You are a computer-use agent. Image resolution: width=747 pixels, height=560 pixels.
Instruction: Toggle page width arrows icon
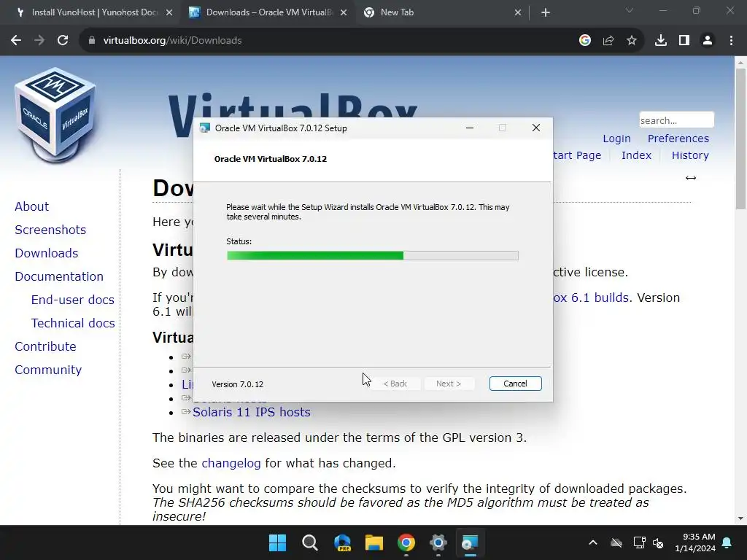tap(691, 178)
